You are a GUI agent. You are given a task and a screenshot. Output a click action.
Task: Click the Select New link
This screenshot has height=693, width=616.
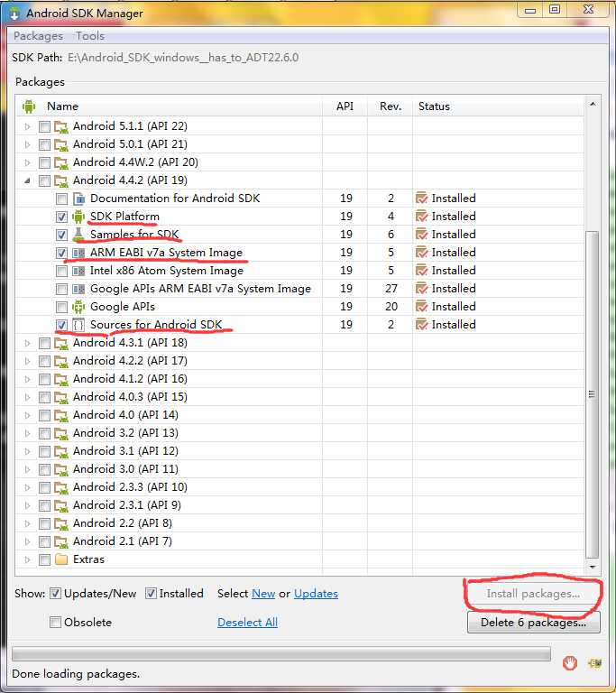263,594
